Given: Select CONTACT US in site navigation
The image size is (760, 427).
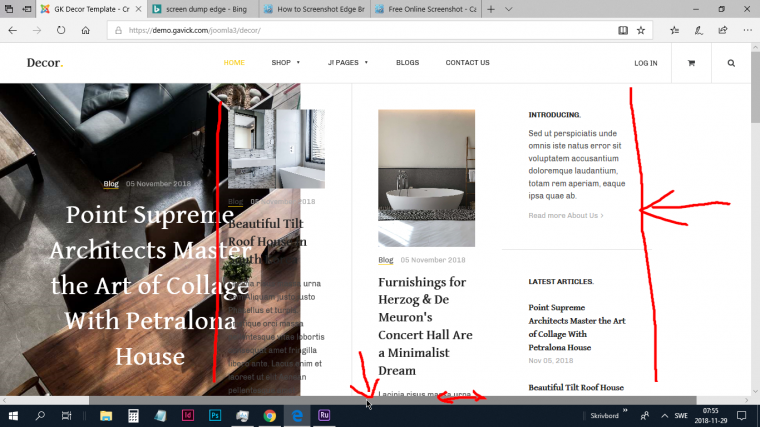Looking at the screenshot, I should coord(468,63).
